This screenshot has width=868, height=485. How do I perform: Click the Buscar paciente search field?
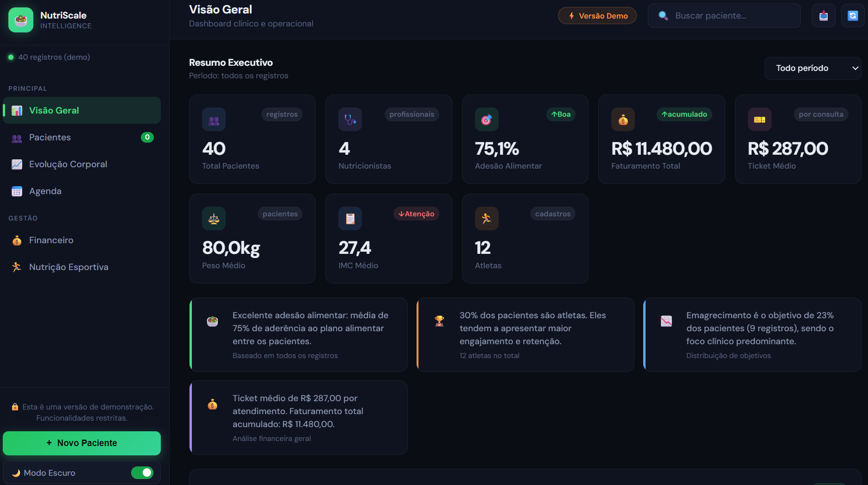coord(724,16)
